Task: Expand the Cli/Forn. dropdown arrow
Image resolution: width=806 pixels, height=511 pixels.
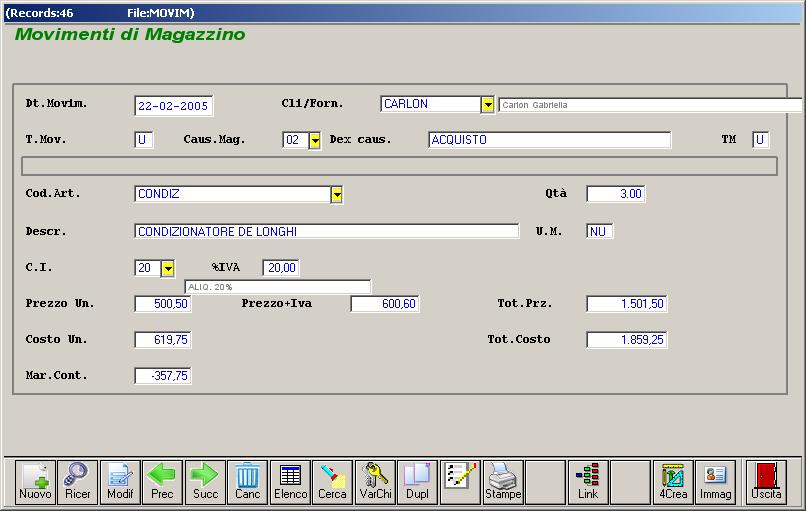Action: [x=487, y=105]
